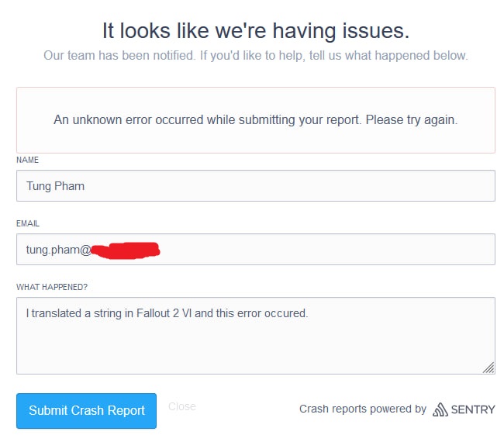Click the EMAIL field label
The image size is (504, 442).
click(x=28, y=223)
